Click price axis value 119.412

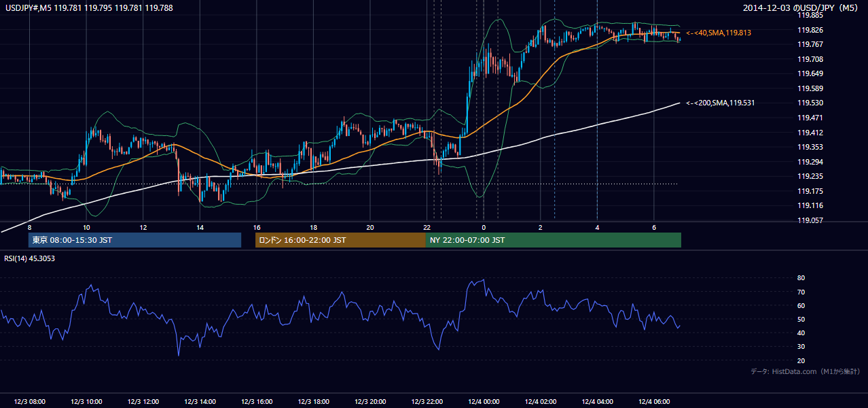[x=809, y=133]
